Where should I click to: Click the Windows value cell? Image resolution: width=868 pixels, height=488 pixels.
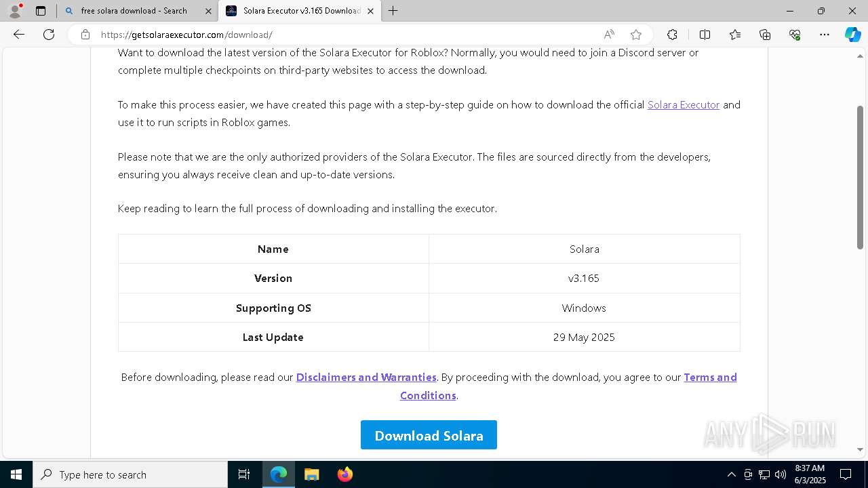584,308
